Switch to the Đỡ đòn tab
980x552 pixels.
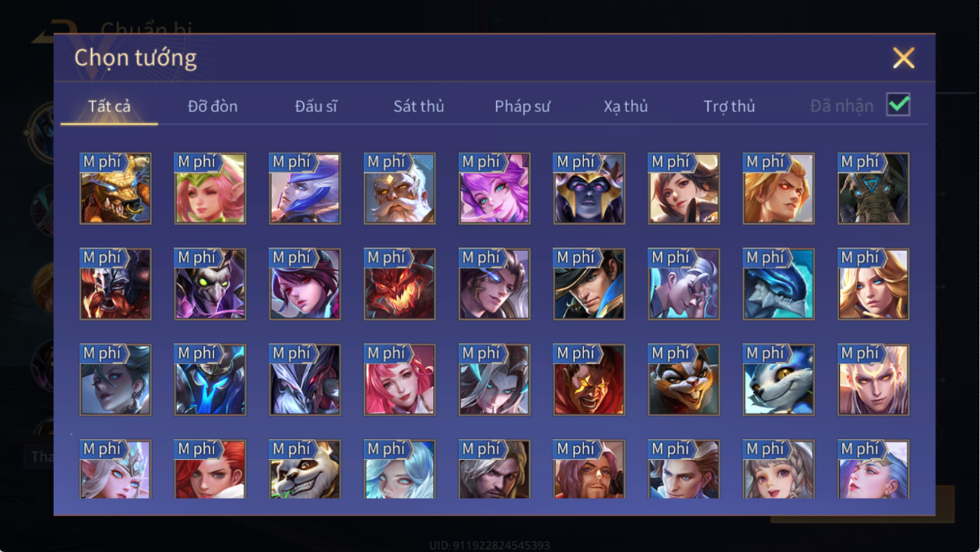[x=213, y=106]
